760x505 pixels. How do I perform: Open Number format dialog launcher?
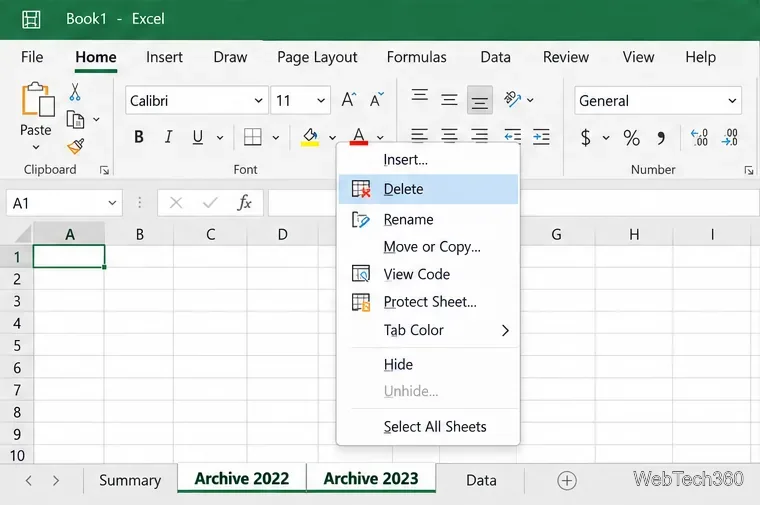click(749, 170)
